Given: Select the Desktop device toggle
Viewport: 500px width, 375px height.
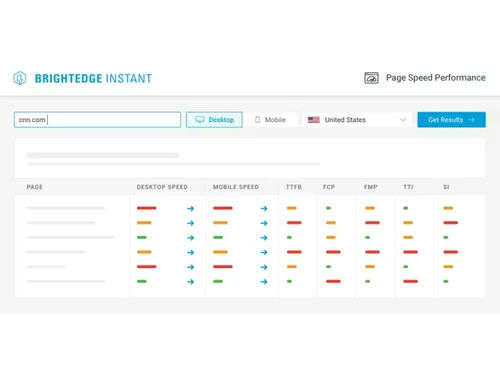Looking at the screenshot, I should click(214, 120).
